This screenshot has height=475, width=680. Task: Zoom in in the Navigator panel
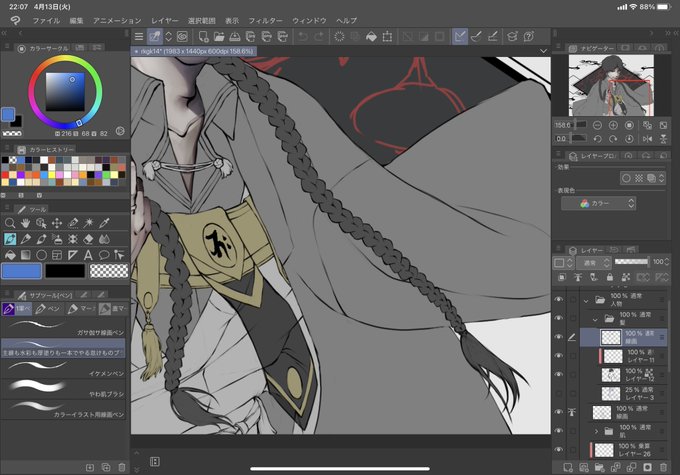[x=613, y=125]
